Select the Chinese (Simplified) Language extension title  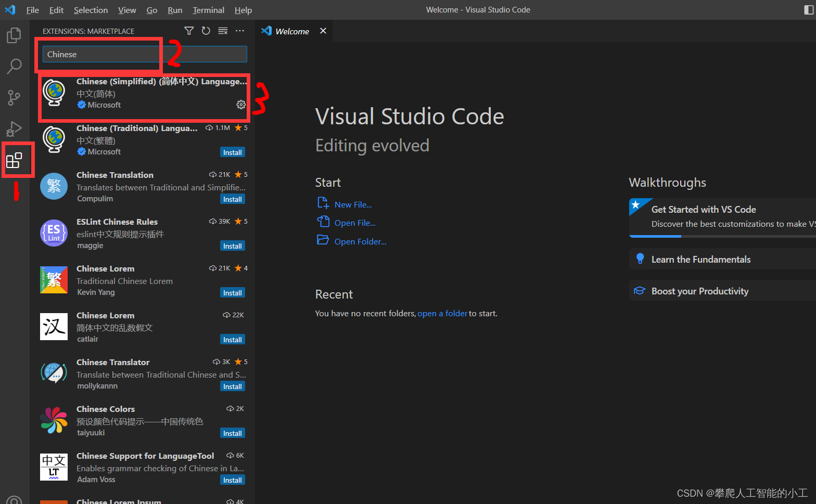tap(161, 82)
